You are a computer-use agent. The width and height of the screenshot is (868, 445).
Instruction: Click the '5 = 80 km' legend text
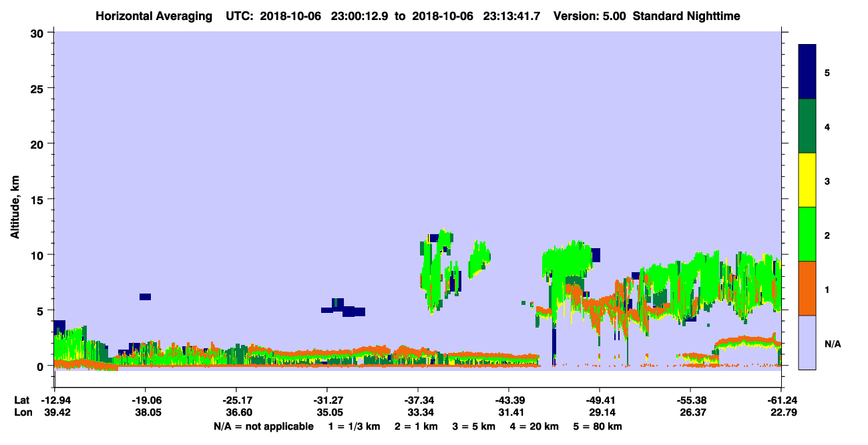pos(597,426)
